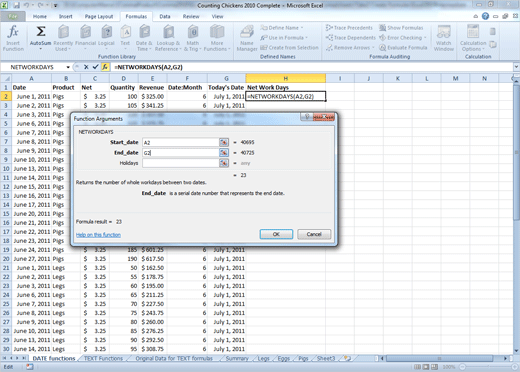This screenshot has width=520, height=372.
Task: Click Show Formulas
Action: [x=401, y=28]
